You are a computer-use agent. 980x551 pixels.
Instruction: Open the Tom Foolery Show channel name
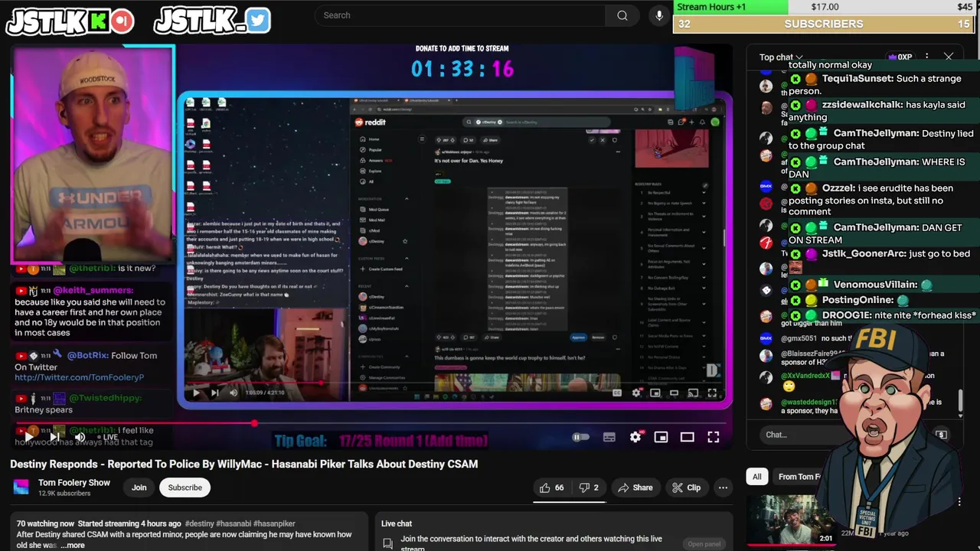point(74,483)
